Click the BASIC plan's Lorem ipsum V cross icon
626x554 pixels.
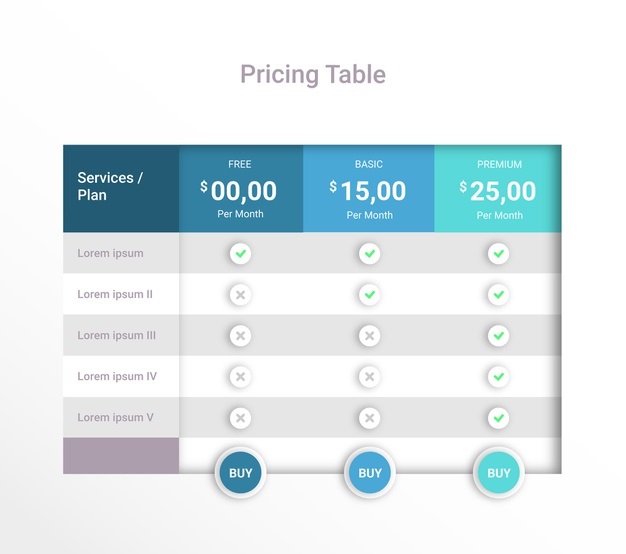click(370, 418)
